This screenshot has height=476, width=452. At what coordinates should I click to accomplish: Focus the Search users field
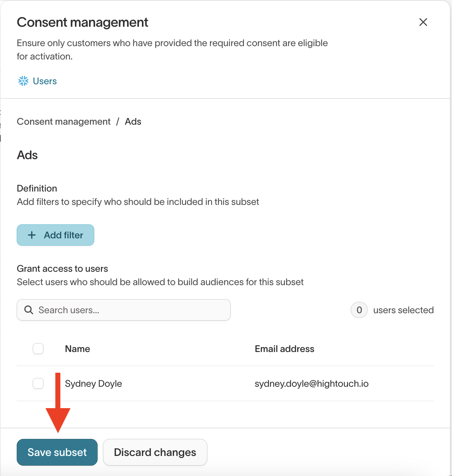pyautogui.click(x=130, y=310)
